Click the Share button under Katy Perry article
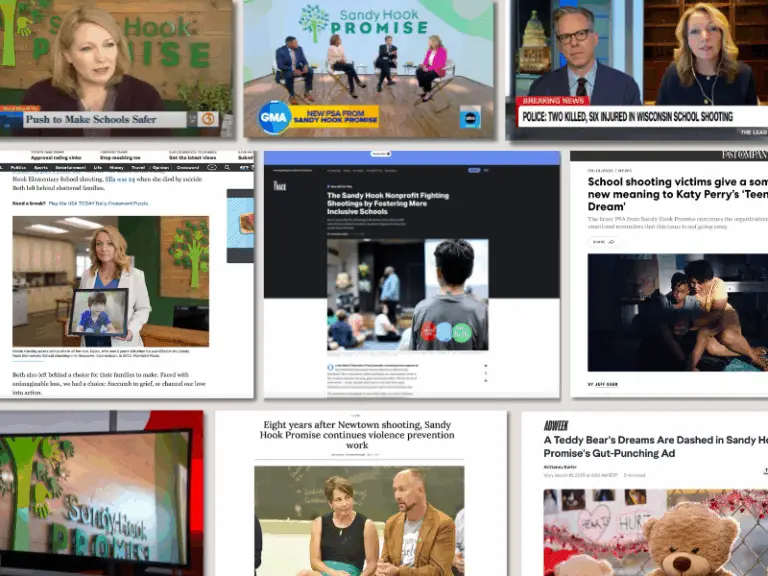 (x=602, y=241)
